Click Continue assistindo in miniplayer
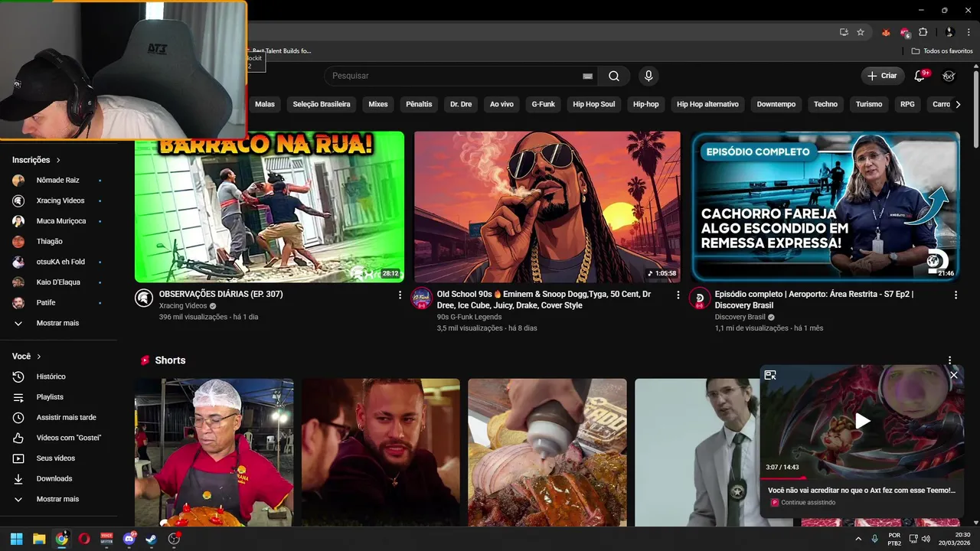980x551 pixels. (808, 503)
